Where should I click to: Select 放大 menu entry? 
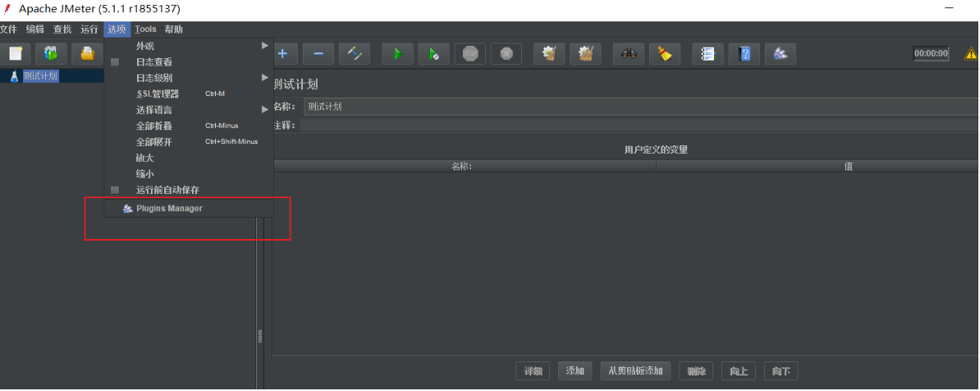[189, 158]
